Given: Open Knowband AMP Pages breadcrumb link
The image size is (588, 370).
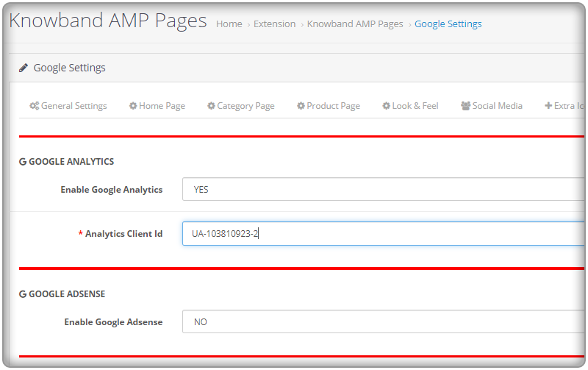Looking at the screenshot, I should pyautogui.click(x=355, y=24).
